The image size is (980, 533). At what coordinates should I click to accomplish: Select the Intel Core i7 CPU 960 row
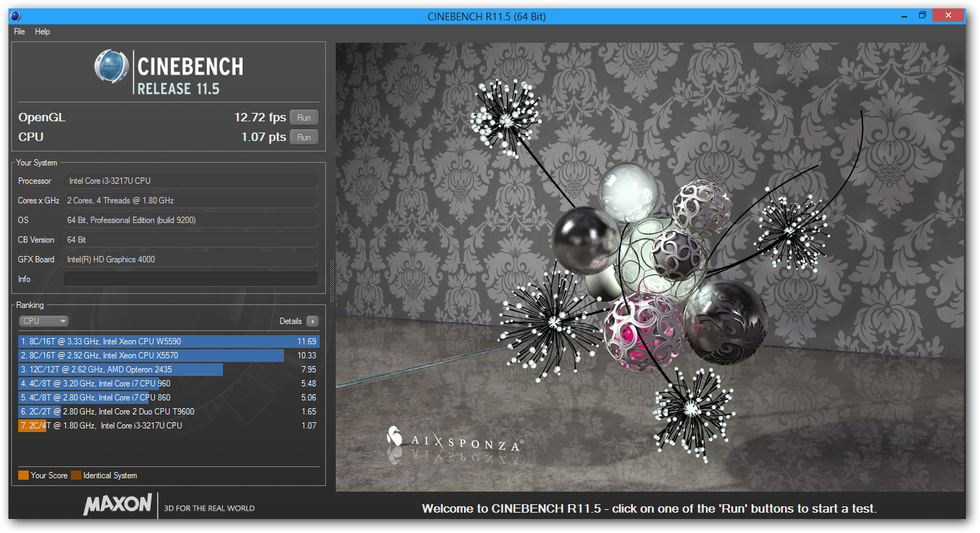click(168, 384)
